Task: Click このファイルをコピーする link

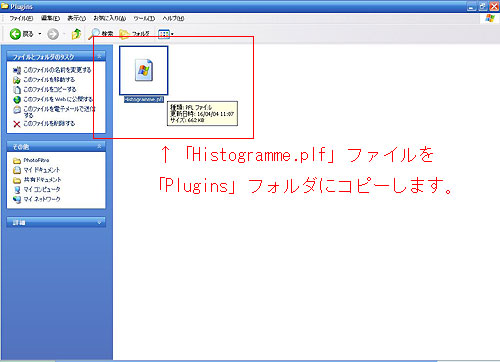Action: [x=50, y=89]
